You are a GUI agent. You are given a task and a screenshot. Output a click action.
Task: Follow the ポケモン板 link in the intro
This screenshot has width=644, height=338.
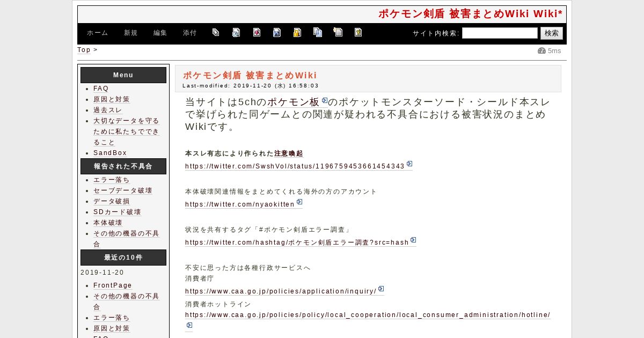[294, 102]
